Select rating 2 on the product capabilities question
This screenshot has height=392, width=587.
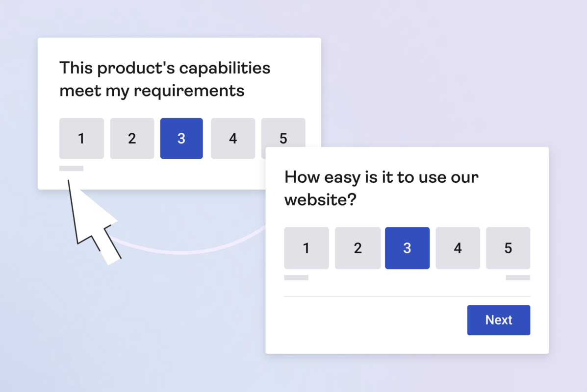(x=132, y=138)
